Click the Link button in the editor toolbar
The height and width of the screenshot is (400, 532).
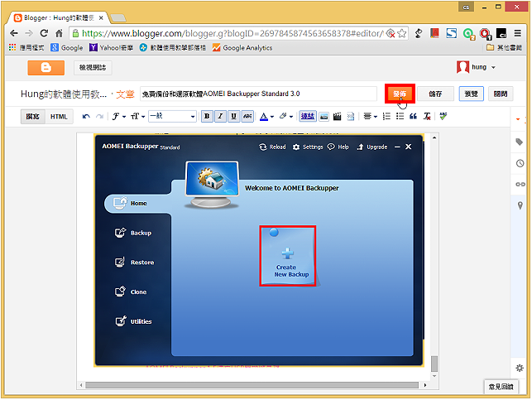click(308, 117)
